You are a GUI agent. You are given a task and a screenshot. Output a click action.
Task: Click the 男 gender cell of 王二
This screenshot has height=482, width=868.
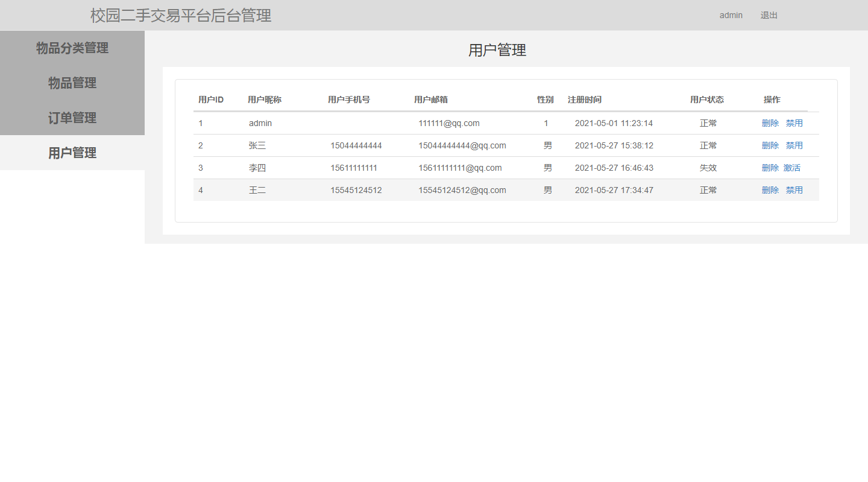point(547,190)
